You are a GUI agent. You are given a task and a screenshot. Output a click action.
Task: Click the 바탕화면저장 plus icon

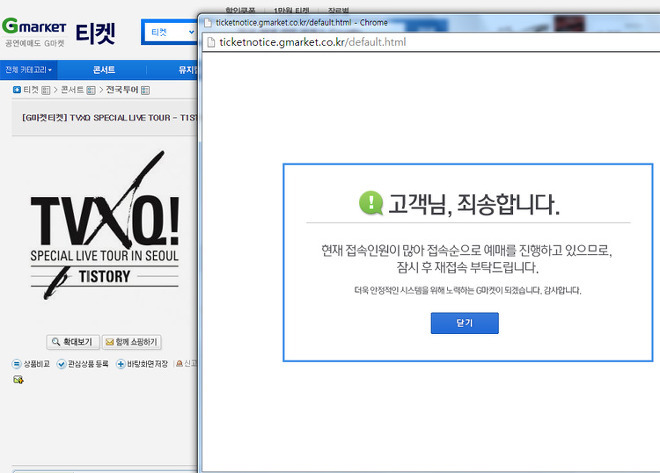120,364
